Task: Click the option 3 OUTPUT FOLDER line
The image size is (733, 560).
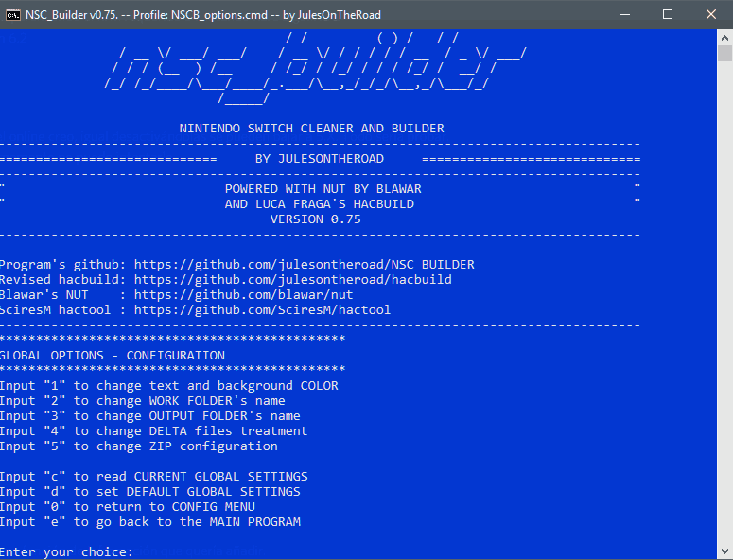Action: (x=150, y=416)
